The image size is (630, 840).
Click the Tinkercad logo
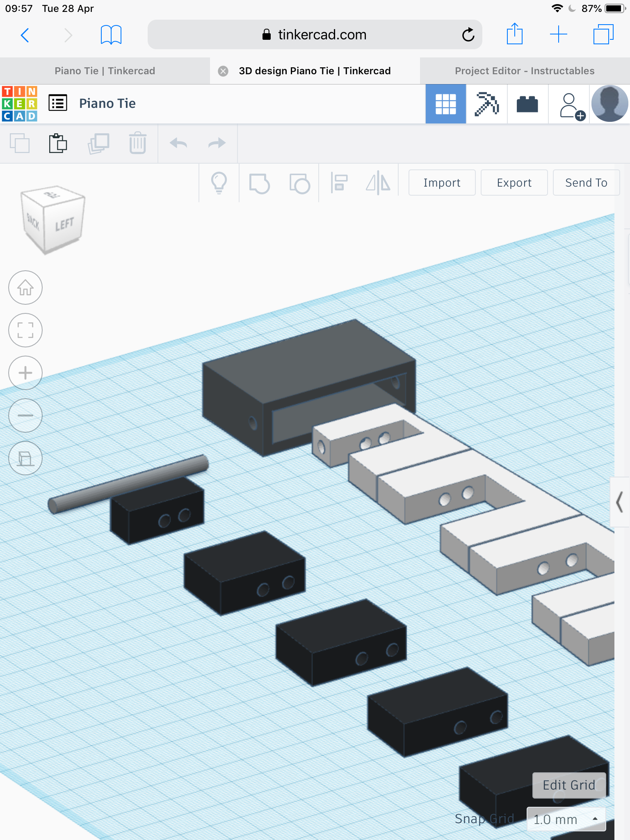[20, 104]
